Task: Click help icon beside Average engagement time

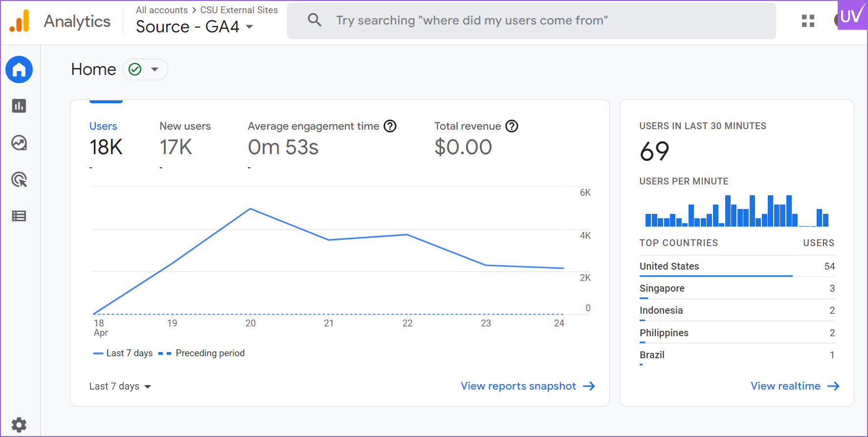Action: pos(390,126)
